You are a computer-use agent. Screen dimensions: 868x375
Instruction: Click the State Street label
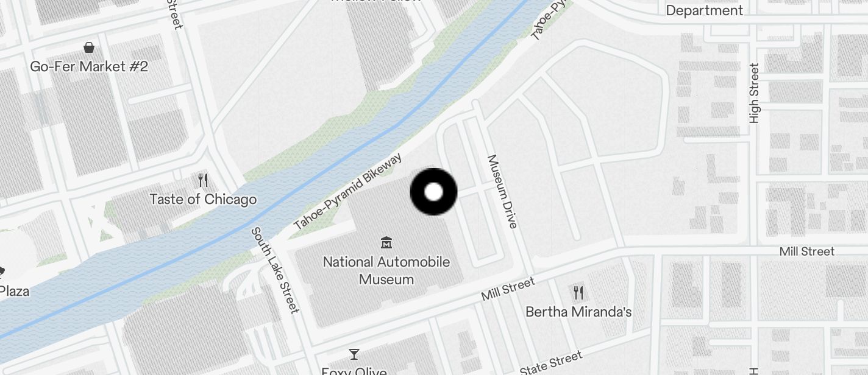click(x=551, y=363)
